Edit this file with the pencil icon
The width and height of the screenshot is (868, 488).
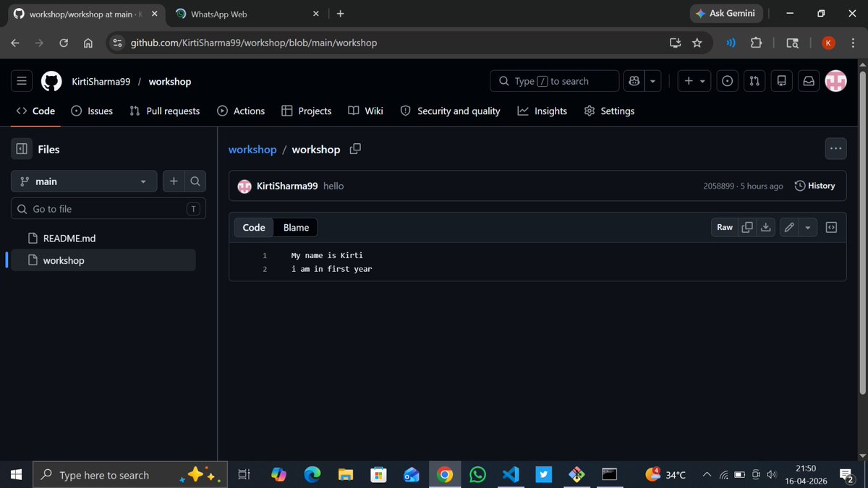pyautogui.click(x=789, y=227)
